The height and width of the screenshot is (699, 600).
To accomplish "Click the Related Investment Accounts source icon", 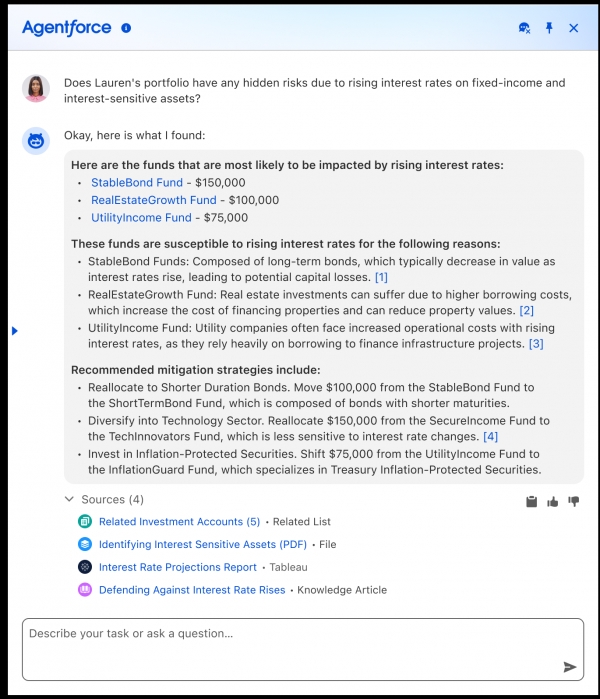I will [85, 521].
